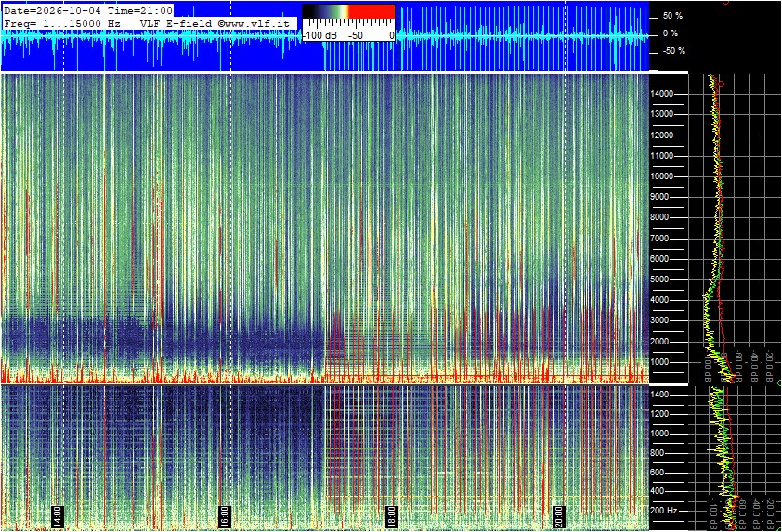
Task: Click the '0' end of color scale
Action: pos(392,35)
